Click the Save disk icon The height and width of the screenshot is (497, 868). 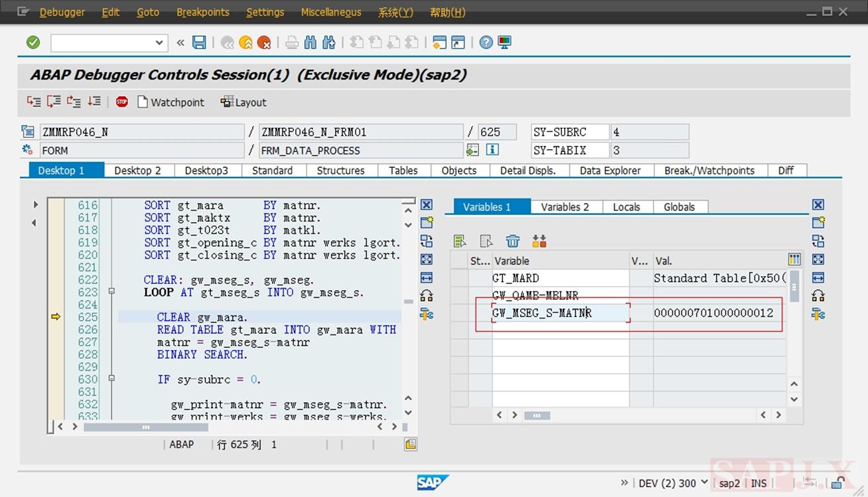tap(199, 42)
